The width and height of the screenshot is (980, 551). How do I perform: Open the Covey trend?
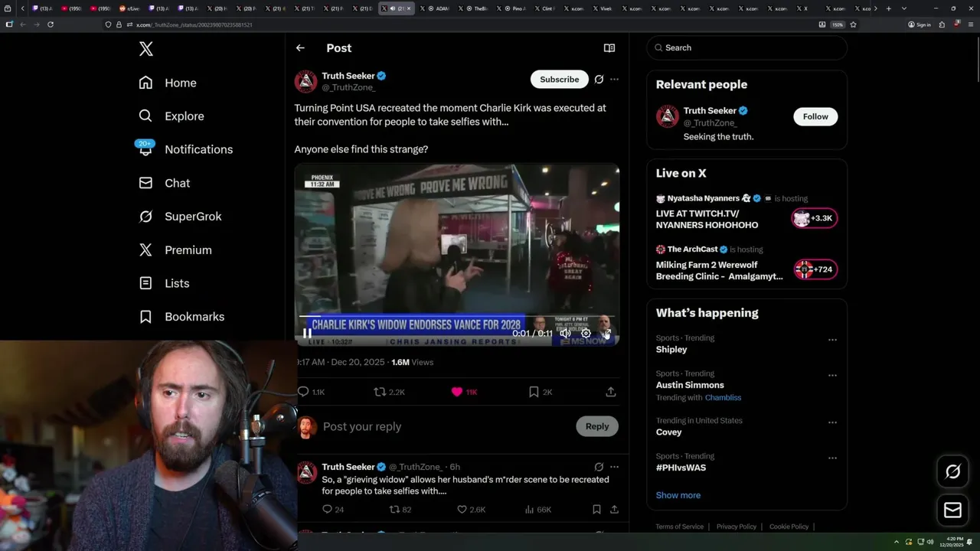[x=668, y=432]
